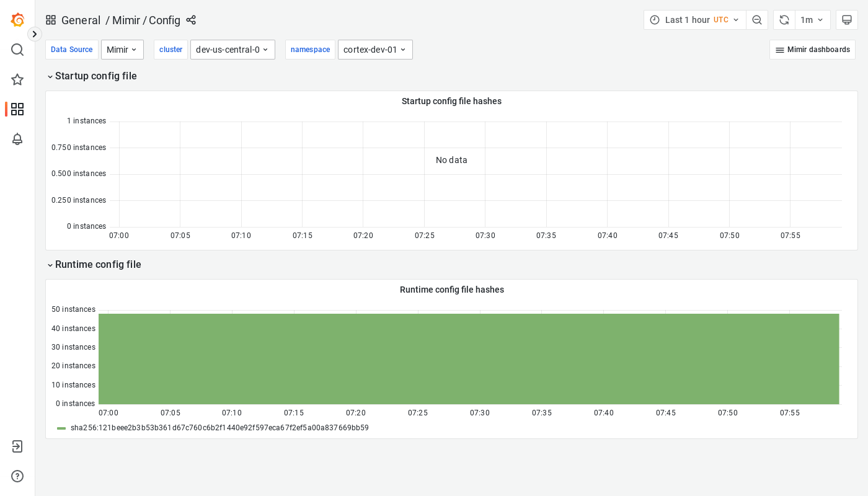Open the Mimir dashboards menu

pyautogui.click(x=812, y=49)
